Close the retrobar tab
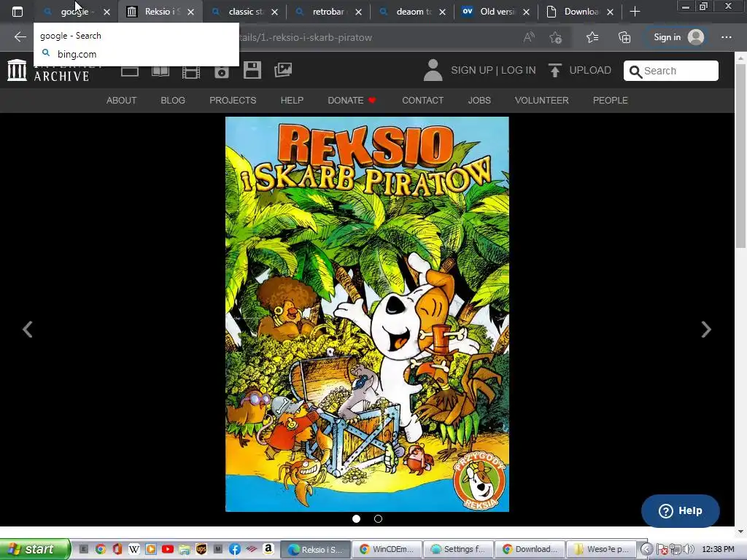 pyautogui.click(x=358, y=12)
